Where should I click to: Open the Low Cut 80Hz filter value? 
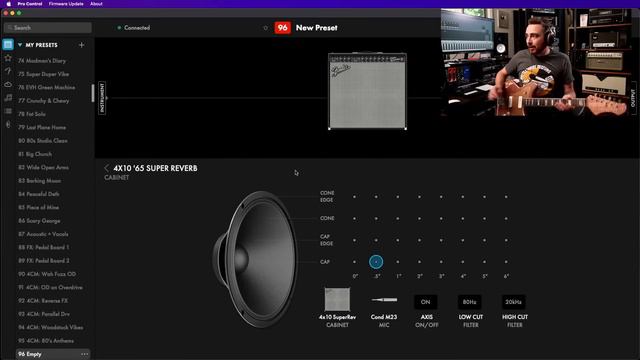469,302
